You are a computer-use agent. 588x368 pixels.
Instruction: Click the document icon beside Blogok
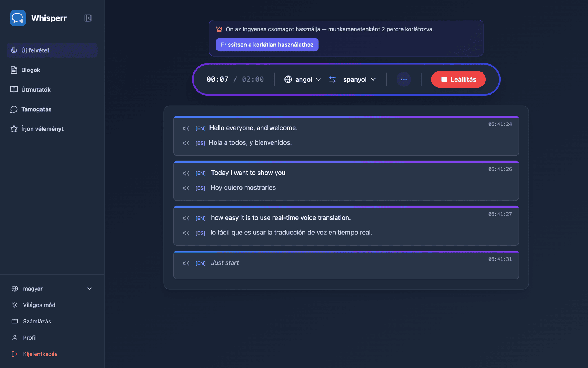[14, 70]
